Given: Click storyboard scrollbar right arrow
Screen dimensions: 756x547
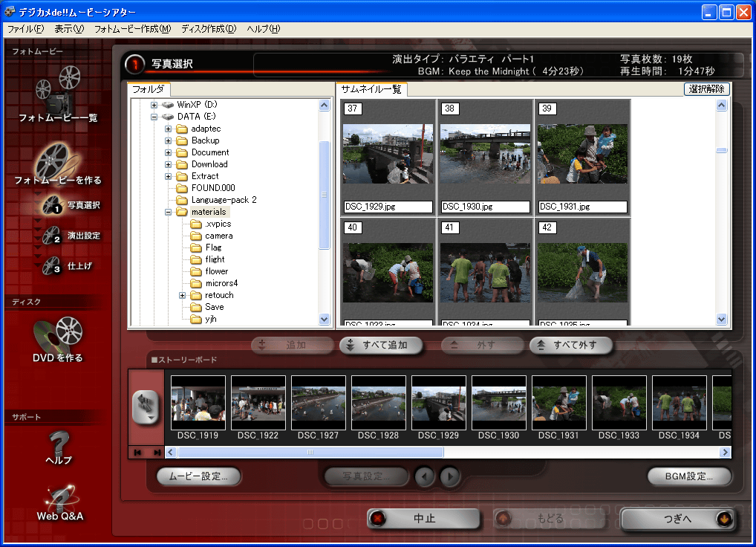Looking at the screenshot, I should pos(725,453).
